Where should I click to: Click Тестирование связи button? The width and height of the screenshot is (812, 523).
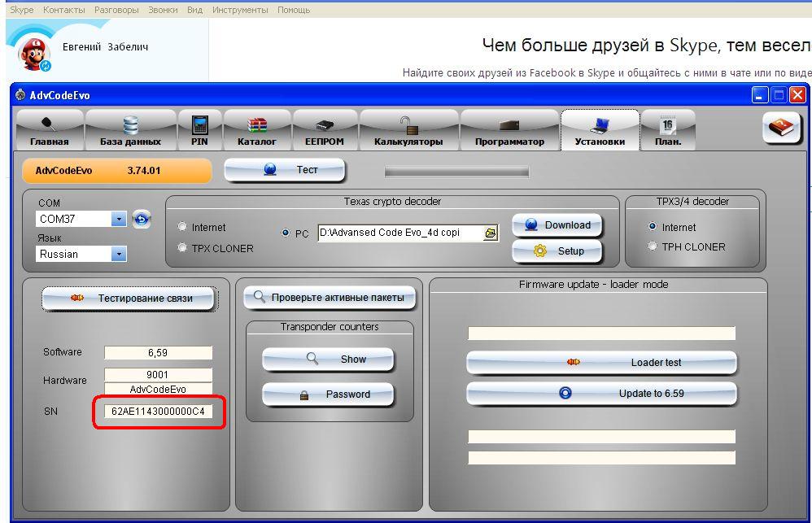(x=129, y=299)
